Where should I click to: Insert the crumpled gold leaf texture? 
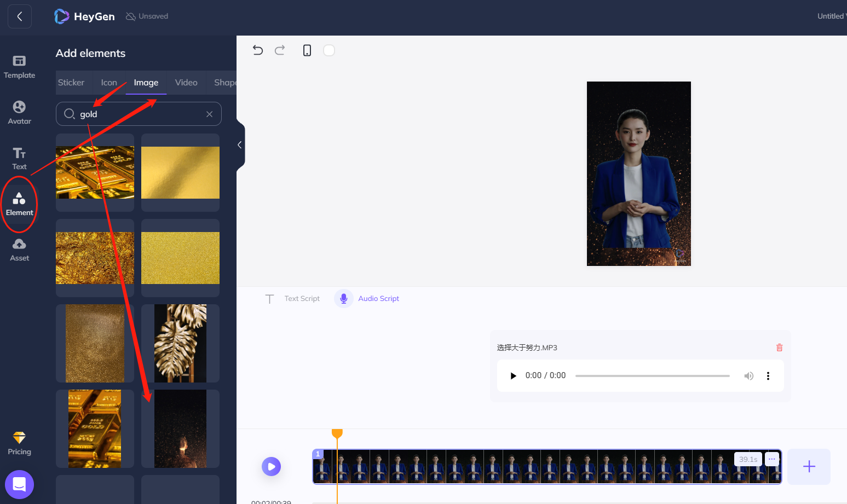coord(95,258)
